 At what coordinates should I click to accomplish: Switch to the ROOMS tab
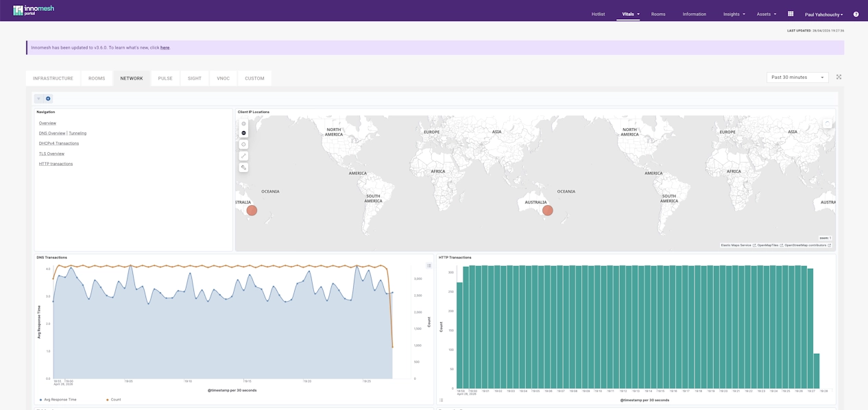(x=97, y=78)
